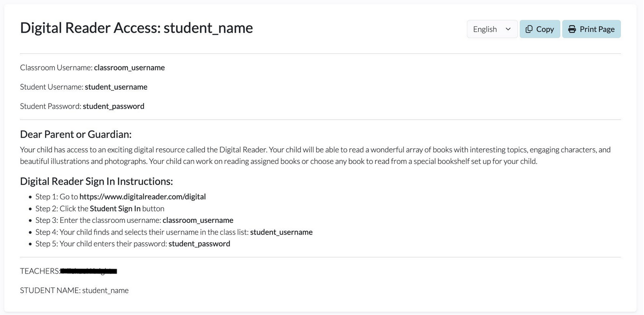Click the 'TEACHERS:' label
The image size is (644, 315).
click(40, 271)
